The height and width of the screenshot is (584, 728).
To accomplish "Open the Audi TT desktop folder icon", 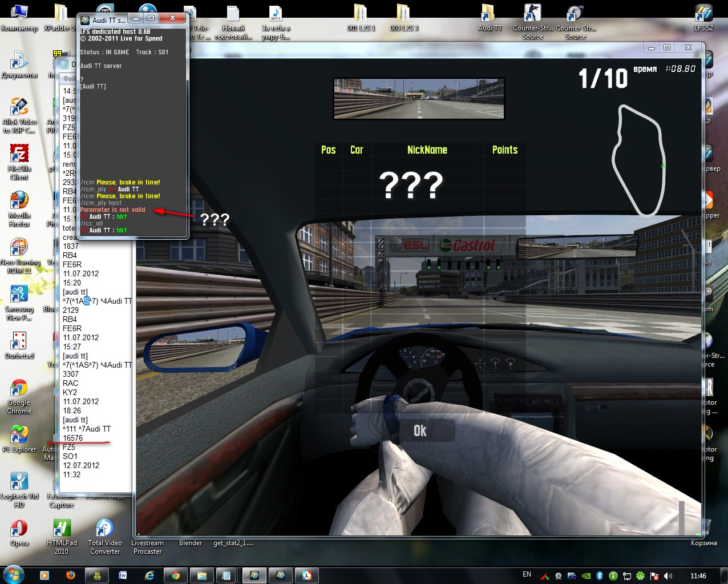I will [x=490, y=18].
